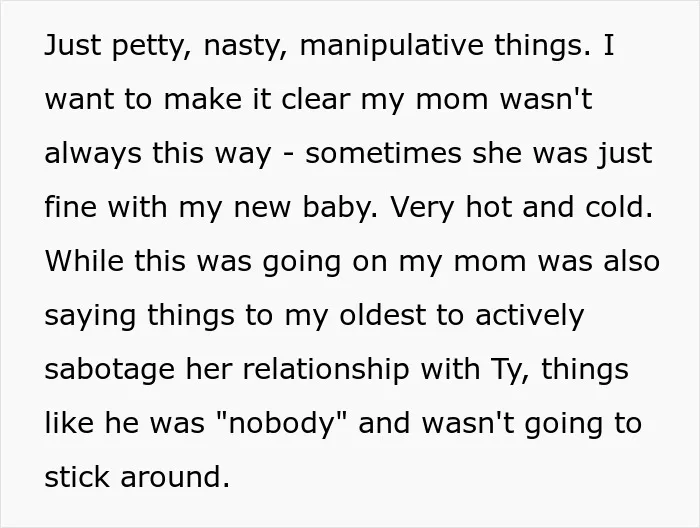
Task: Click the quoted word "nobody"
Action: [281, 423]
